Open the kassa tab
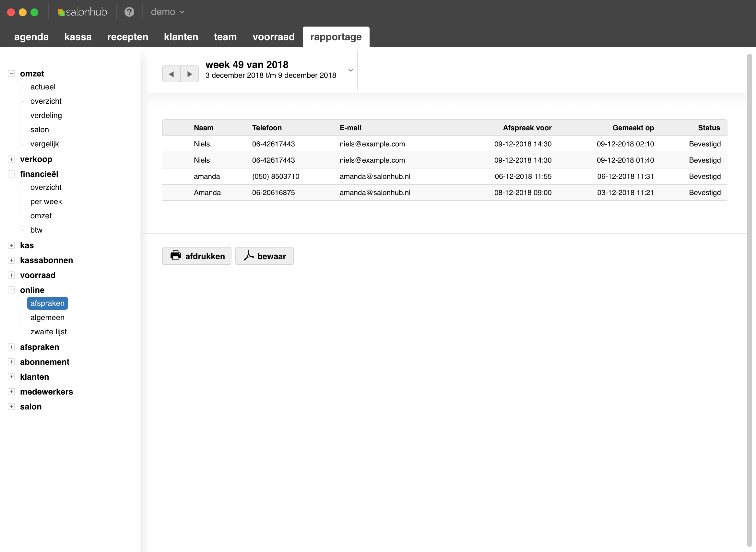 click(77, 37)
